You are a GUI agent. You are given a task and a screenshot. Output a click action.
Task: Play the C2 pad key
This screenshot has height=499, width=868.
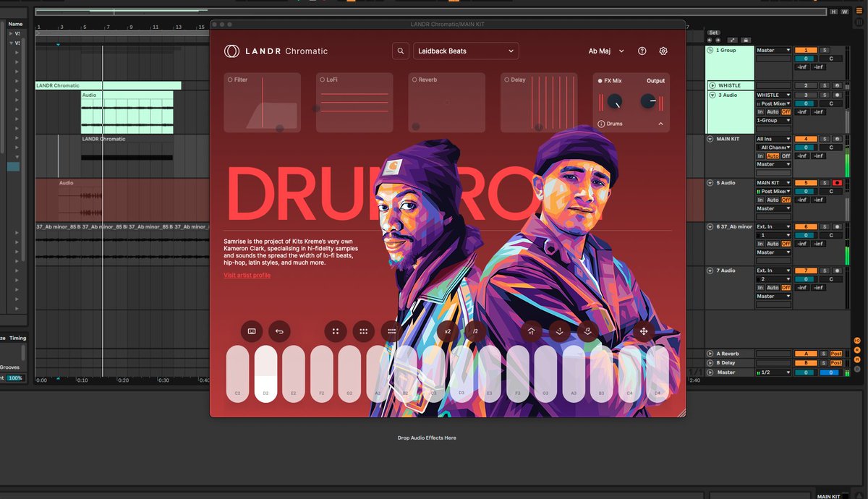click(x=237, y=374)
